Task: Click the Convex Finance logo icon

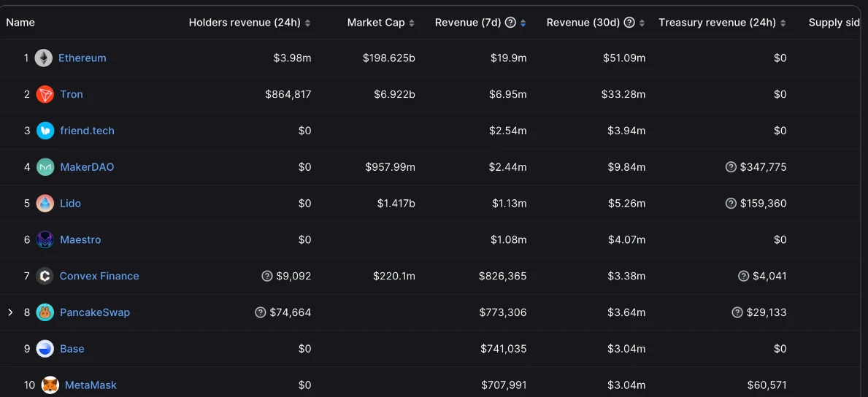Action: (x=45, y=276)
